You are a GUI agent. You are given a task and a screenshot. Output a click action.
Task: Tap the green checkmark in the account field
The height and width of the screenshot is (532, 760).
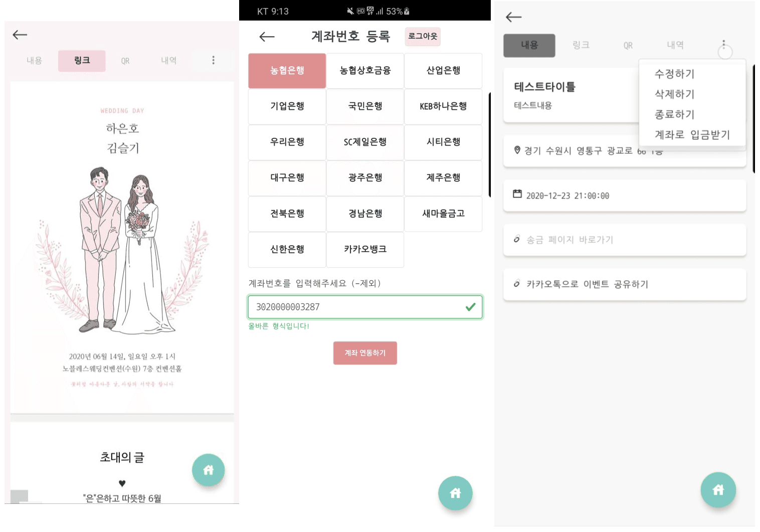470,307
